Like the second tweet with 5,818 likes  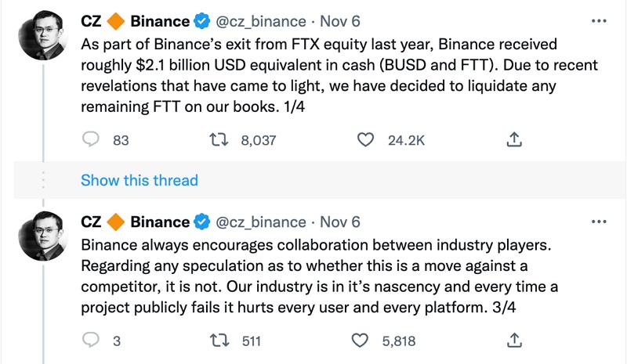tap(361, 341)
